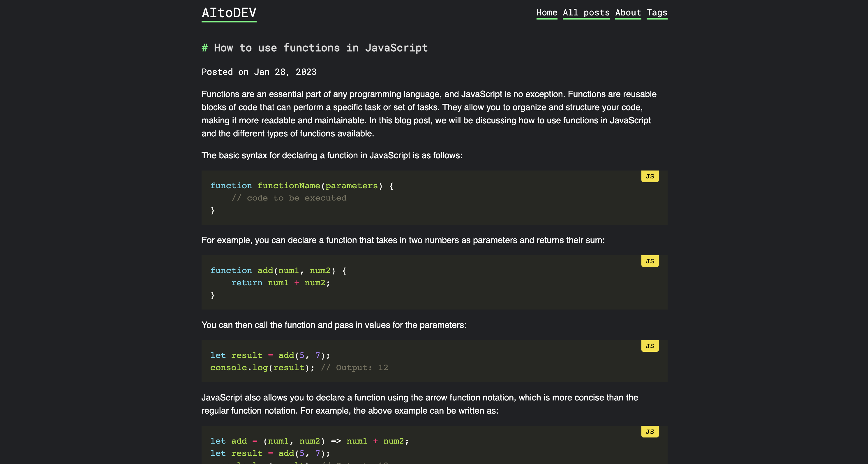
Task: Click the sentence "The basic syntax for declaring a function"
Action: pyautogui.click(x=332, y=155)
